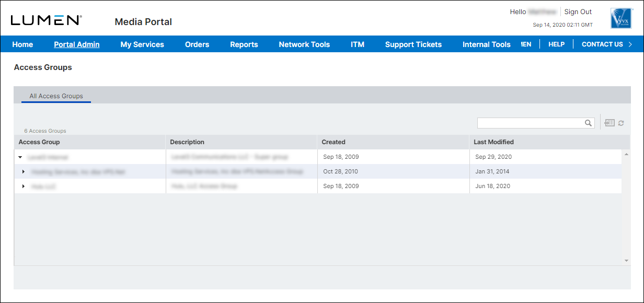Click the table scrollbar up arrow
The width and height of the screenshot is (644, 303).
[x=626, y=154]
